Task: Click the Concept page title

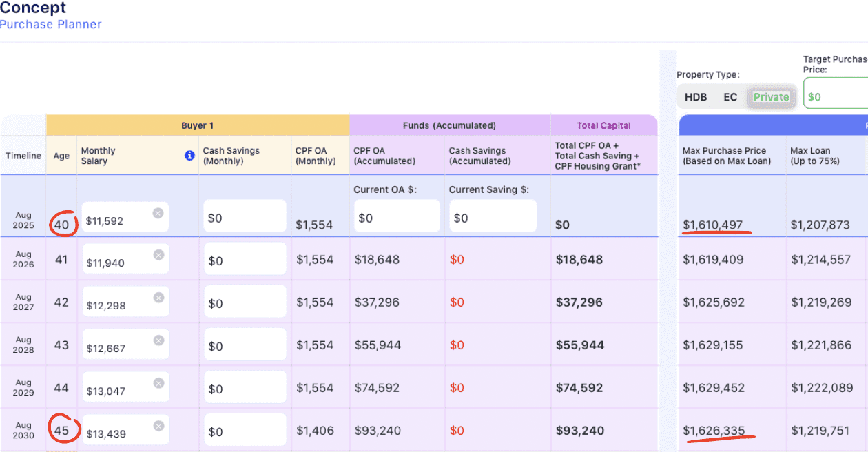Action: 33,8
